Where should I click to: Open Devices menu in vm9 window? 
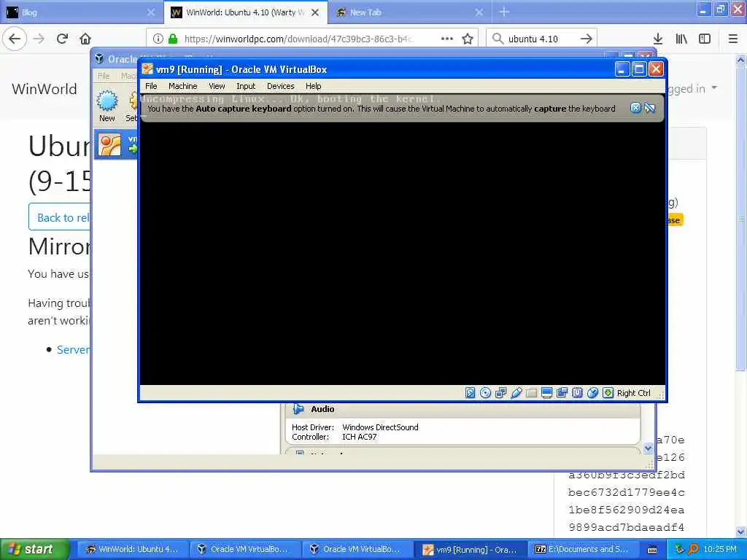click(x=281, y=86)
